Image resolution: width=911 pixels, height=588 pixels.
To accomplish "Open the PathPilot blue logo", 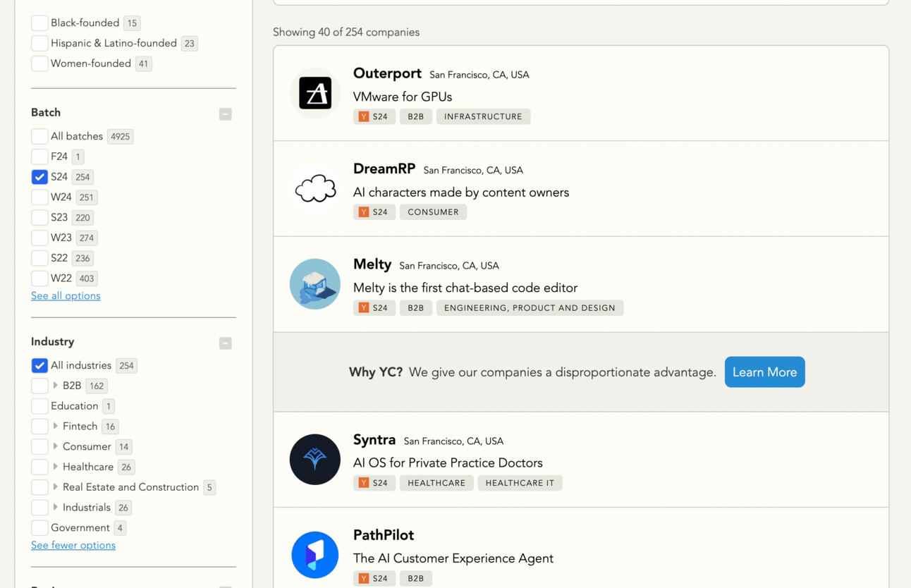I will 315,555.
